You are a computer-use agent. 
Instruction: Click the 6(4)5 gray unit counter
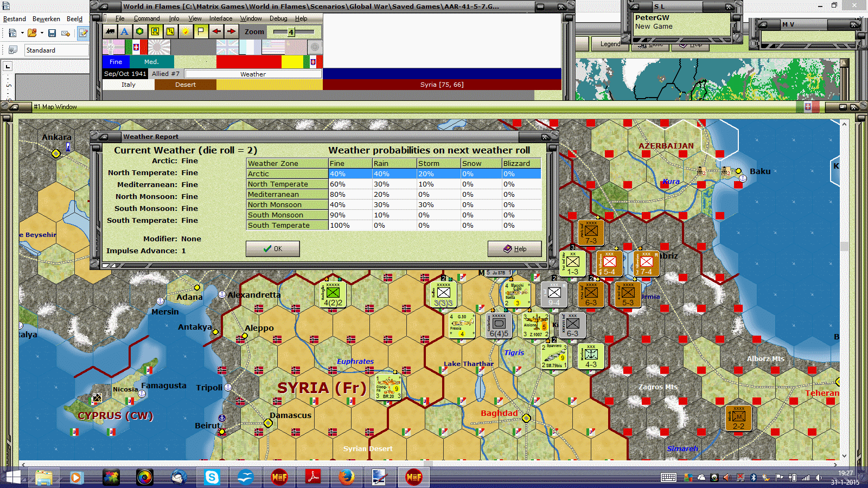click(499, 325)
